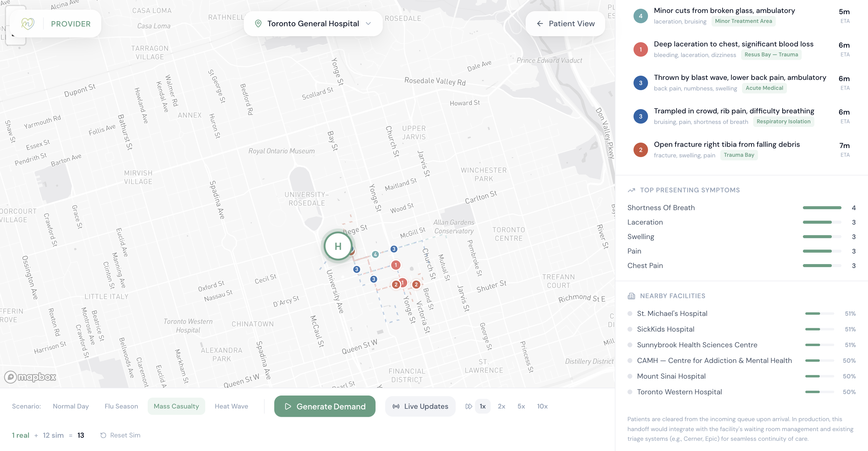Screen dimensions: 868x451
Task: Open the Toronto General Hospital dropdown
Action: 313,24
